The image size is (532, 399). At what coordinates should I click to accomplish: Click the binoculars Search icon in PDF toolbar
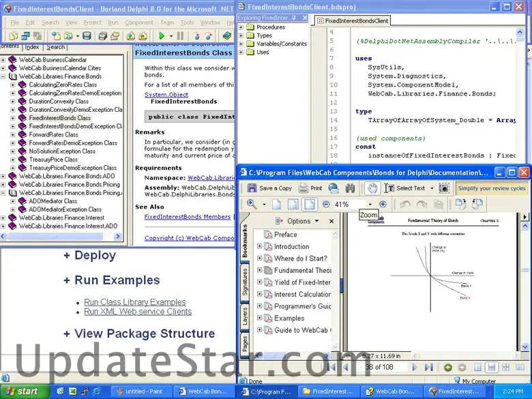(350, 188)
